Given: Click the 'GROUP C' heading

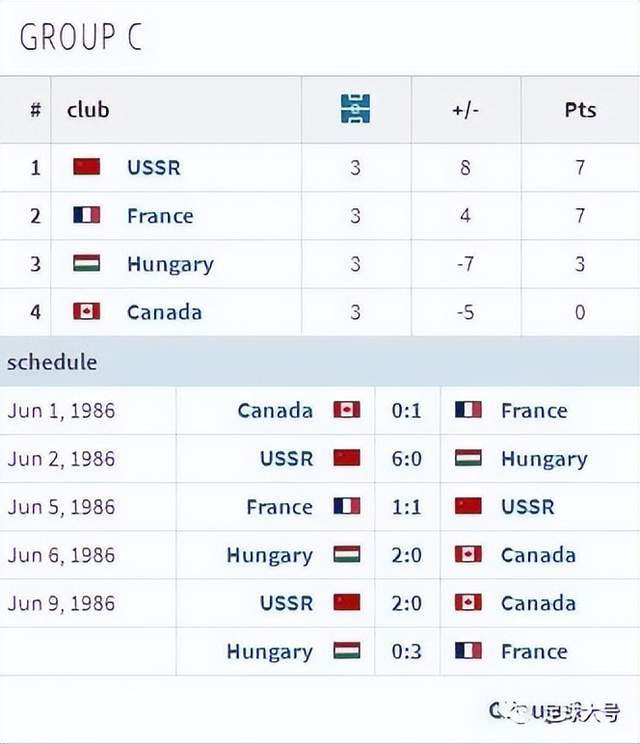Looking at the screenshot, I should point(81,37).
